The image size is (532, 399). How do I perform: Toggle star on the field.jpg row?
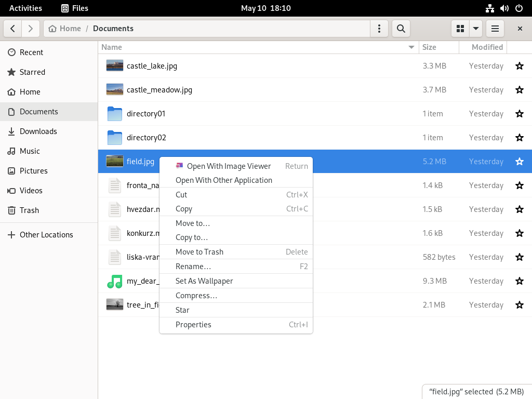pos(520,162)
